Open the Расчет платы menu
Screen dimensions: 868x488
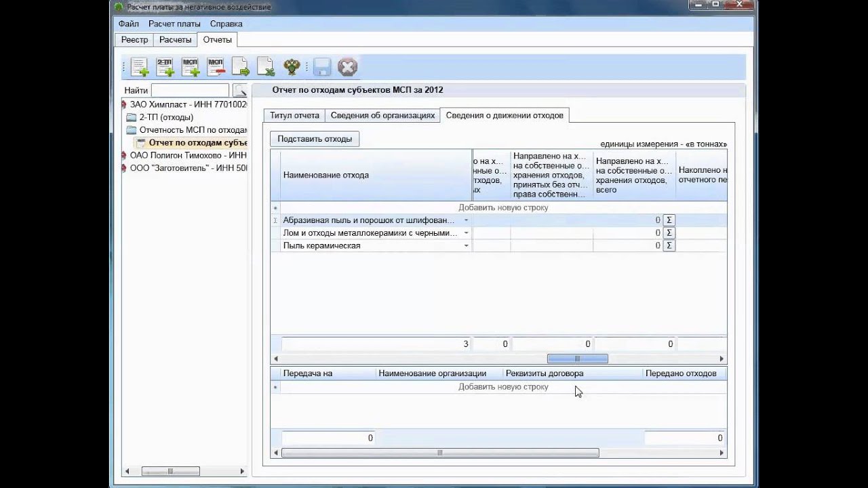point(174,24)
